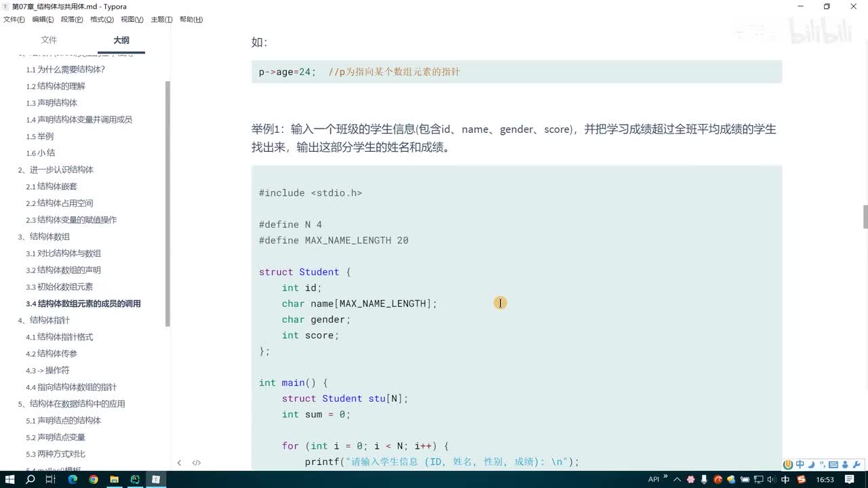This screenshot has width=868, height=488.
Task: Select outline heading 3、结构体数组
Action: (43, 237)
